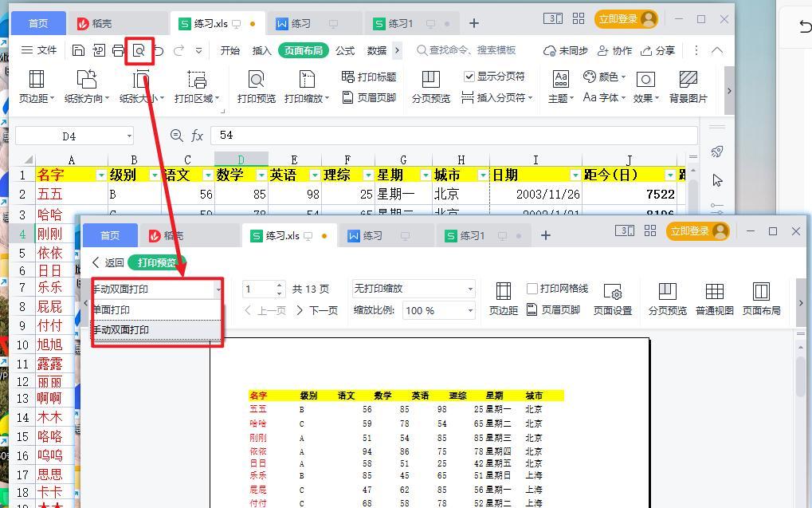812x508 pixels.
Task: Click 打印预览 in the page layout ribbon
Action: pyautogui.click(x=257, y=87)
